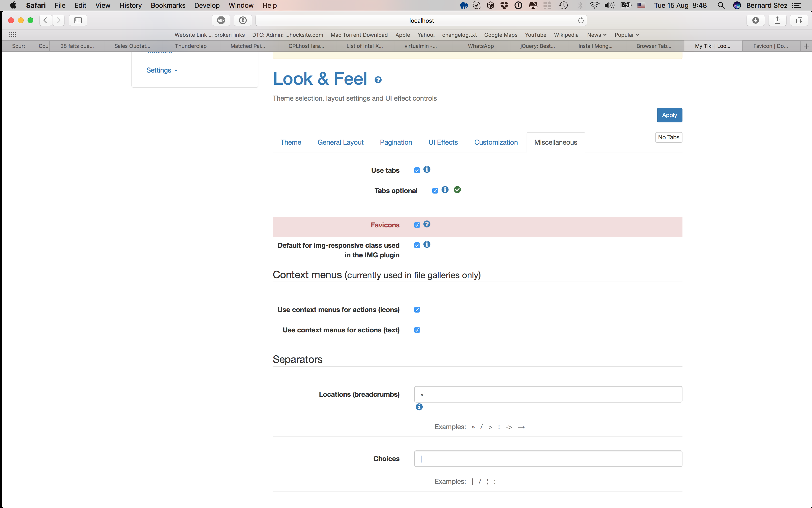Viewport: 812px width, 508px height.
Task: Uncheck Use context menus for actions (text)
Action: (x=417, y=330)
